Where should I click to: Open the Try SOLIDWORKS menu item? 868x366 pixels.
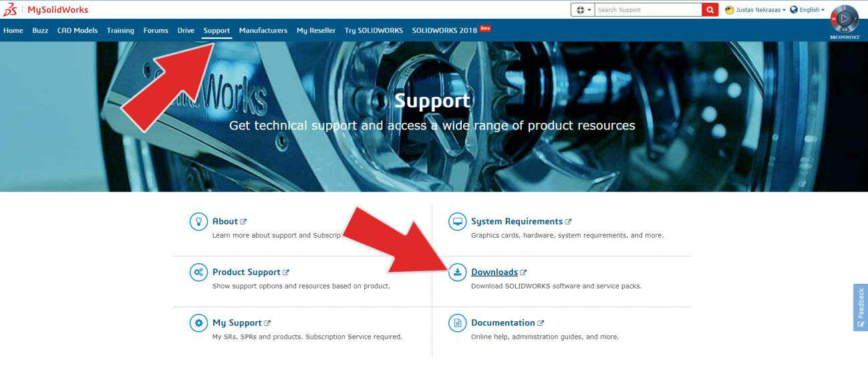pyautogui.click(x=374, y=31)
